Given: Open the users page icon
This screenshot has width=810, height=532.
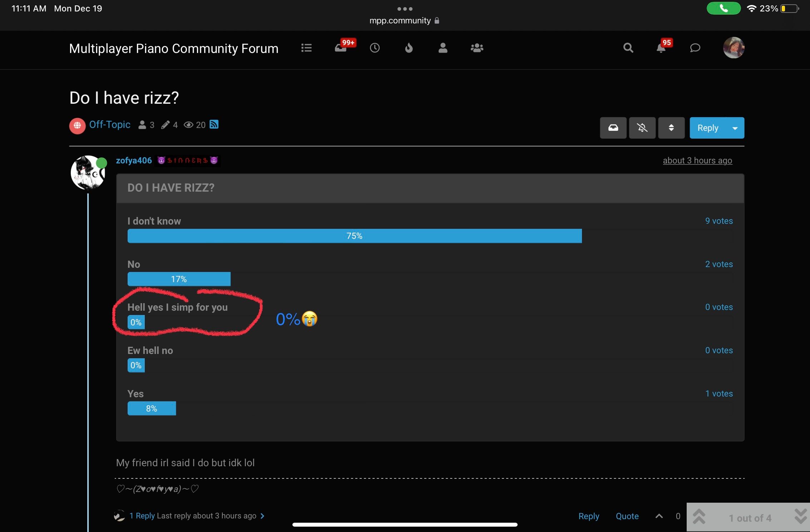Looking at the screenshot, I should pos(443,48).
